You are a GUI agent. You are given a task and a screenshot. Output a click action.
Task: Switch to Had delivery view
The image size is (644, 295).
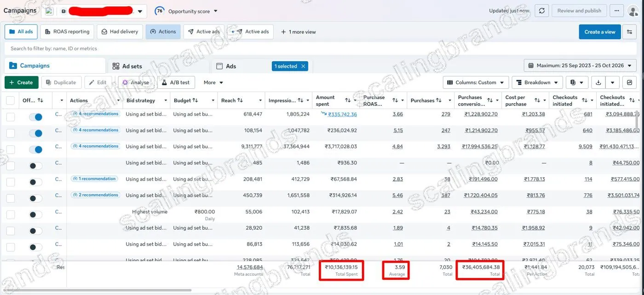(x=120, y=32)
